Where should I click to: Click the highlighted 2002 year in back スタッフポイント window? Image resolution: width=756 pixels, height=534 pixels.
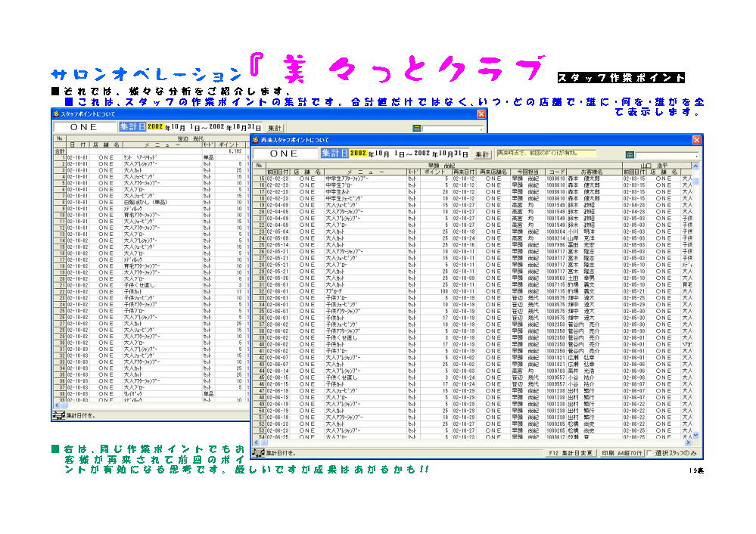point(155,127)
